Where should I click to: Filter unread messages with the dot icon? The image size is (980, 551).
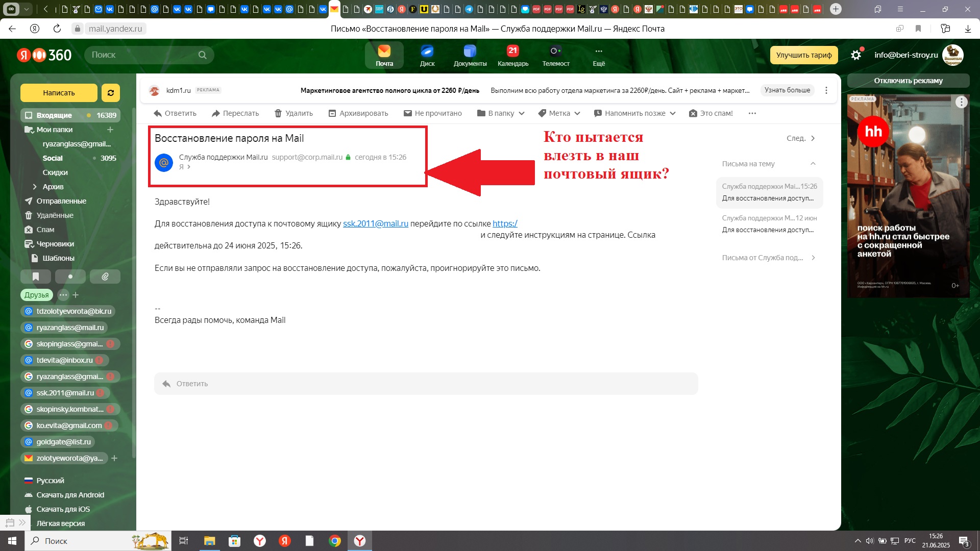(x=70, y=277)
